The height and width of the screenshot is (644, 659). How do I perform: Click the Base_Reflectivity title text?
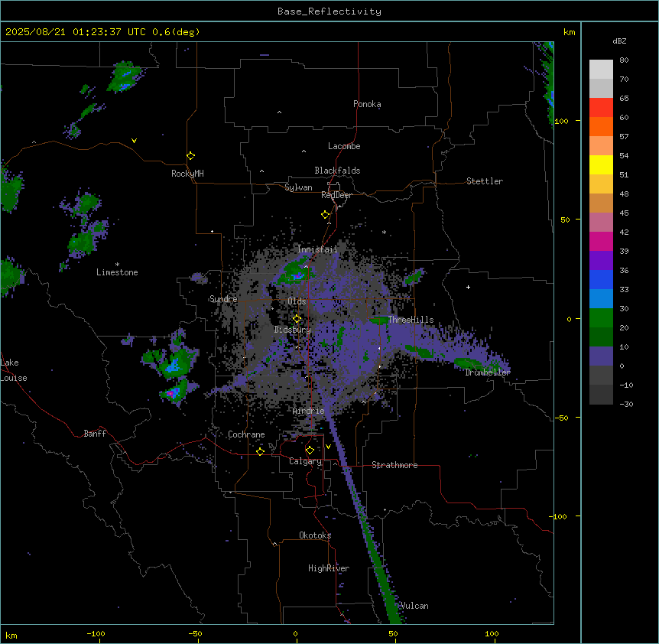tap(329, 11)
